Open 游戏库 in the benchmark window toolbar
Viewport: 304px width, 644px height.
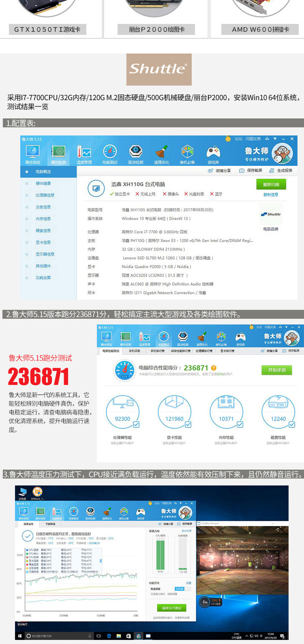point(241,339)
